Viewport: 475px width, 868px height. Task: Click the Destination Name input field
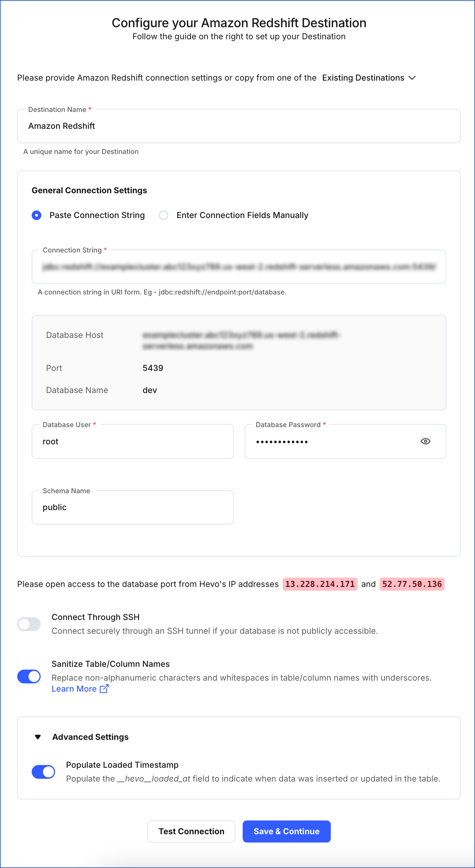[x=239, y=126]
